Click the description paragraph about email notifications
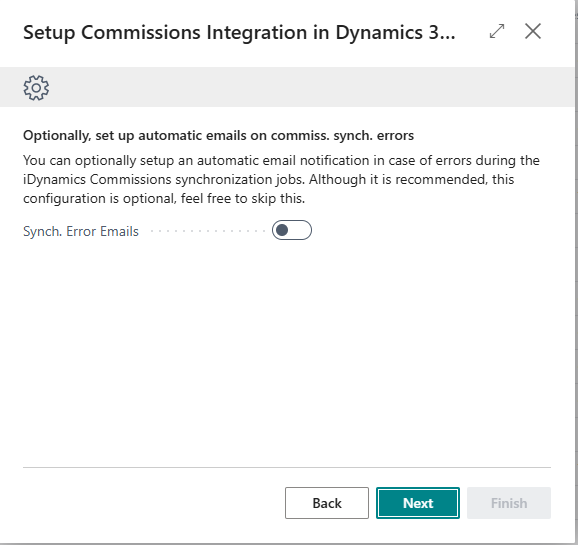 tap(281, 180)
